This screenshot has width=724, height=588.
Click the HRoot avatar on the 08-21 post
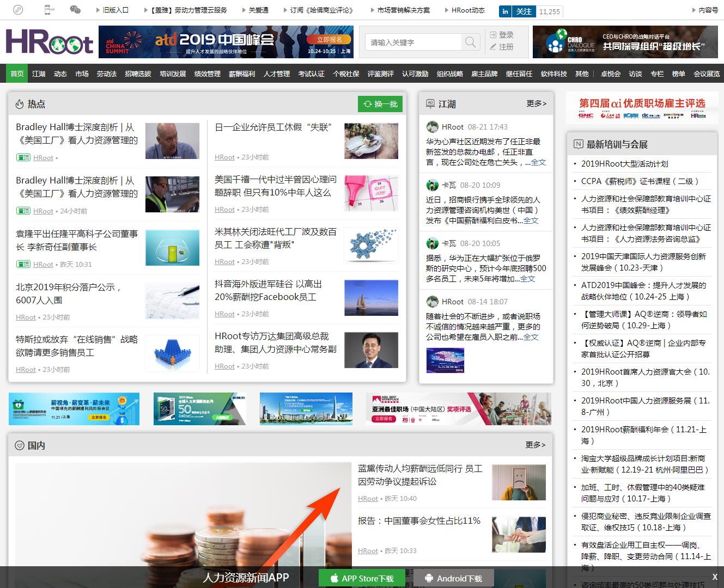432,127
